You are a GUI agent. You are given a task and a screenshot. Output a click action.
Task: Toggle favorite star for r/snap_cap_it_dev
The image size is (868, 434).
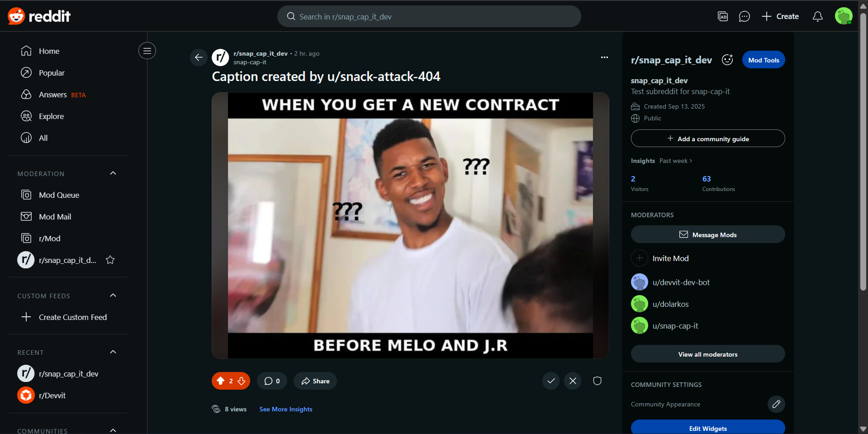point(110,260)
